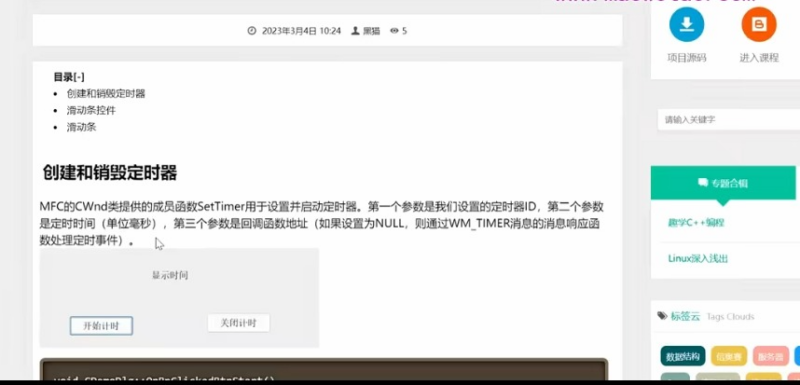Collapse the table of contents with 目录[-]

pyautogui.click(x=69, y=77)
